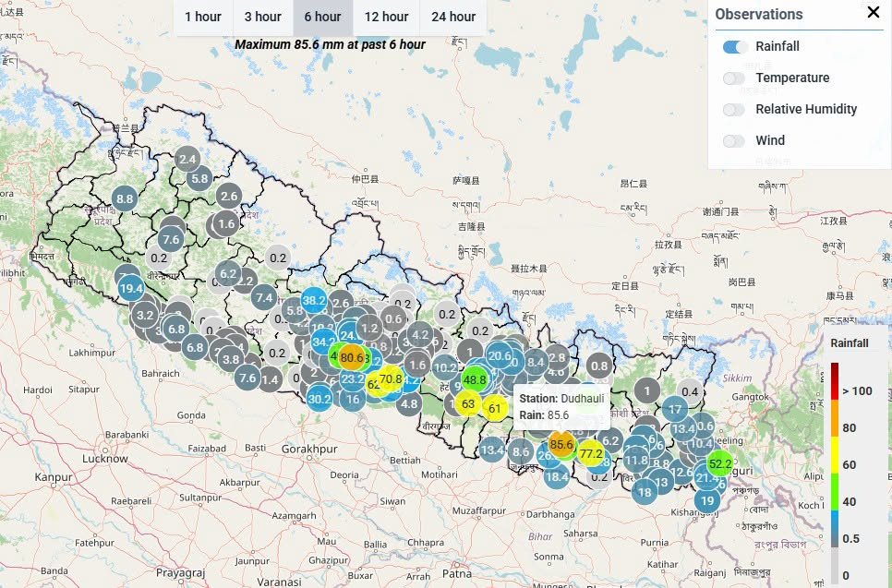Click the 17 rainfall marker
892x588 pixels.
point(675,410)
